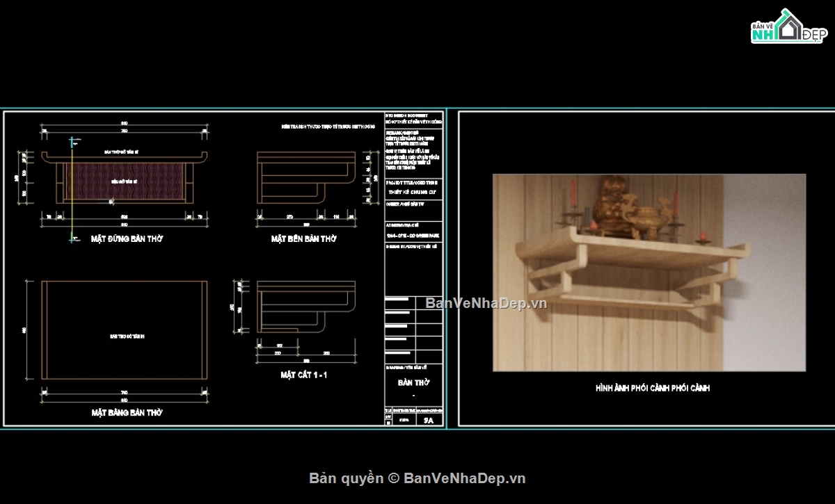
Task: Select the side elevation profile drawing
Action: point(306,177)
